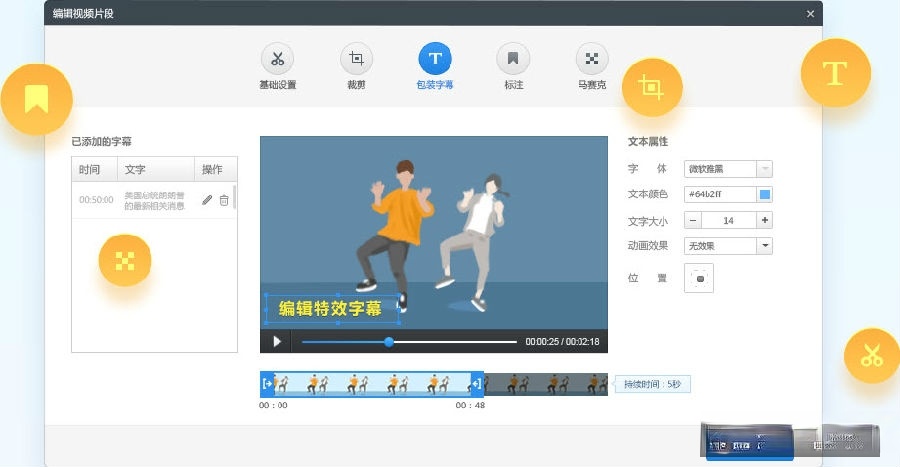Image resolution: width=900 pixels, height=467 pixels.
Task: Click the clip start trim handle
Action: coord(267,384)
